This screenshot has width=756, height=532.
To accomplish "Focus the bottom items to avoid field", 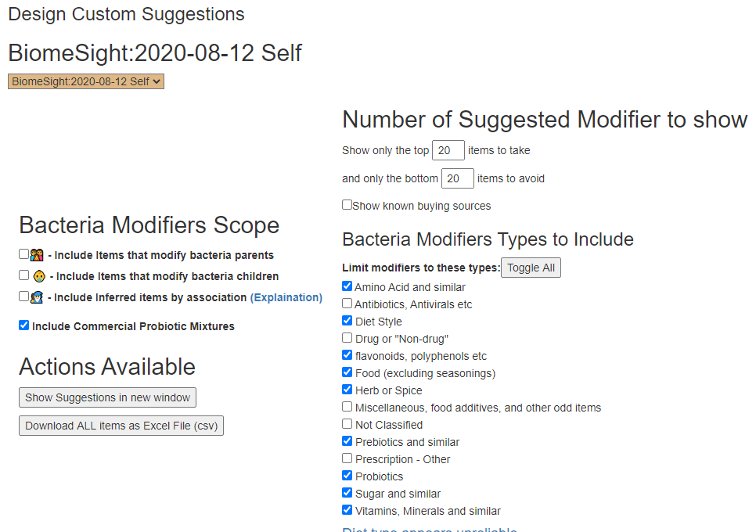I will point(458,178).
